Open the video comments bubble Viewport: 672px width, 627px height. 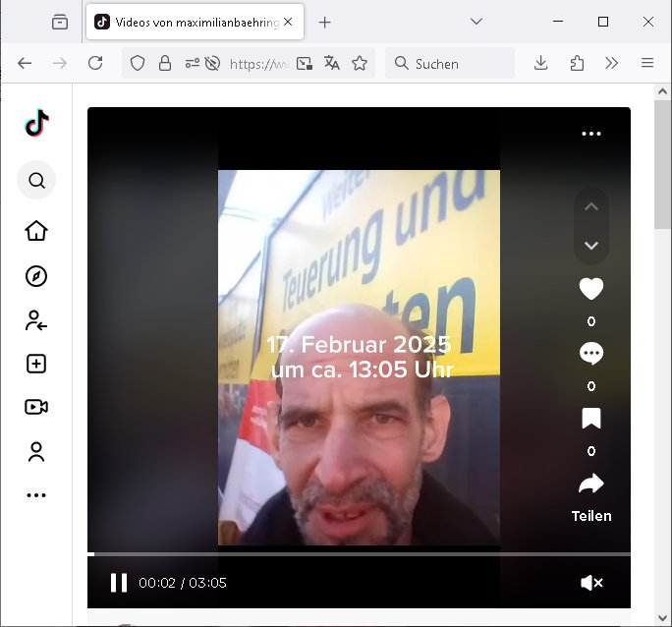pyautogui.click(x=590, y=354)
